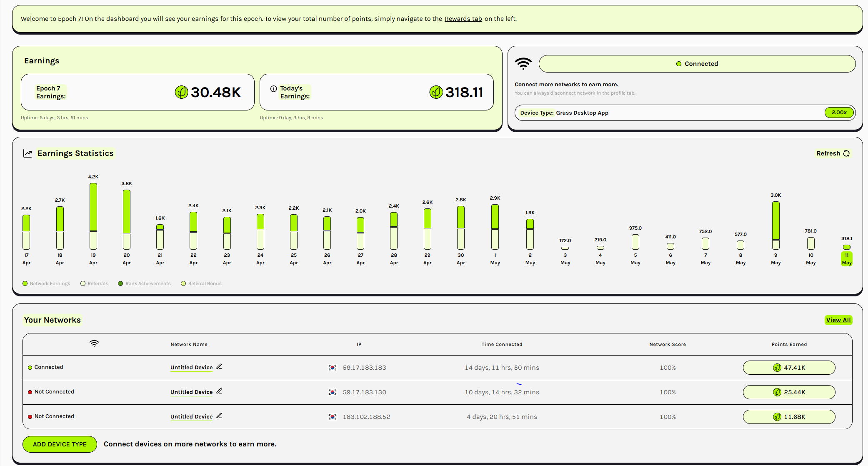Toggle Referral Bonus legend item
Image resolution: width=868 pixels, height=466 pixels.
point(201,283)
